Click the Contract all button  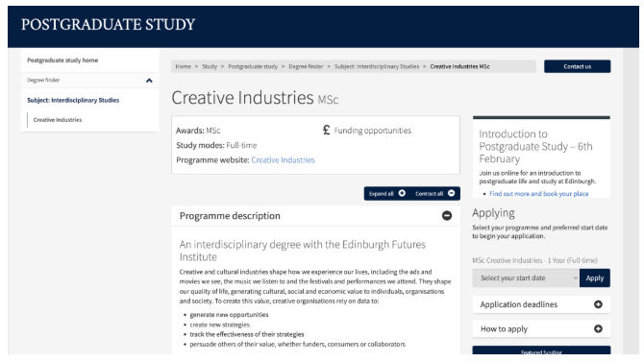point(434,194)
